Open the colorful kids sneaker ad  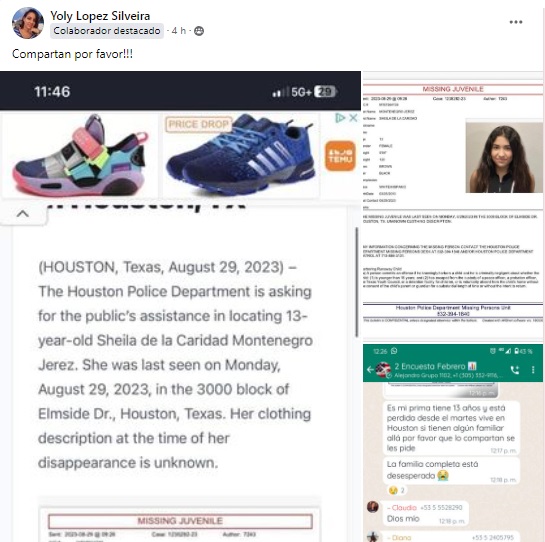[80, 155]
